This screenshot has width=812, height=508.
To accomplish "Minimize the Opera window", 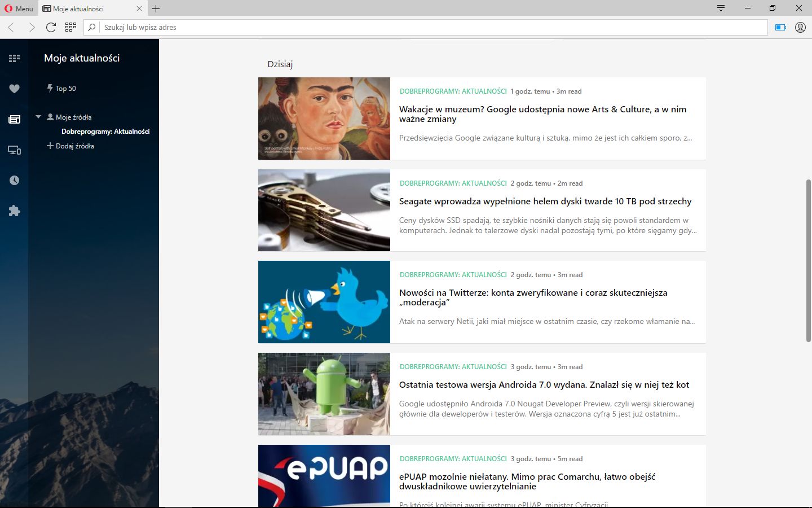I will pyautogui.click(x=748, y=8).
